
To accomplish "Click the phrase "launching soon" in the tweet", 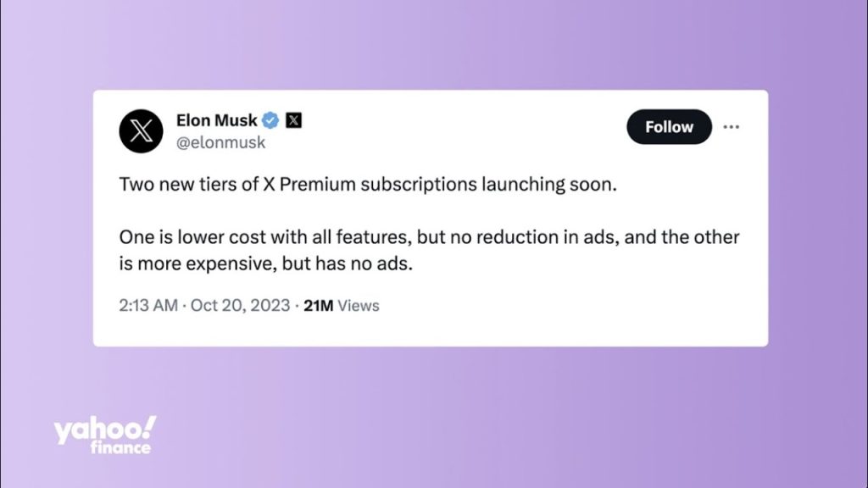I will coord(547,184).
